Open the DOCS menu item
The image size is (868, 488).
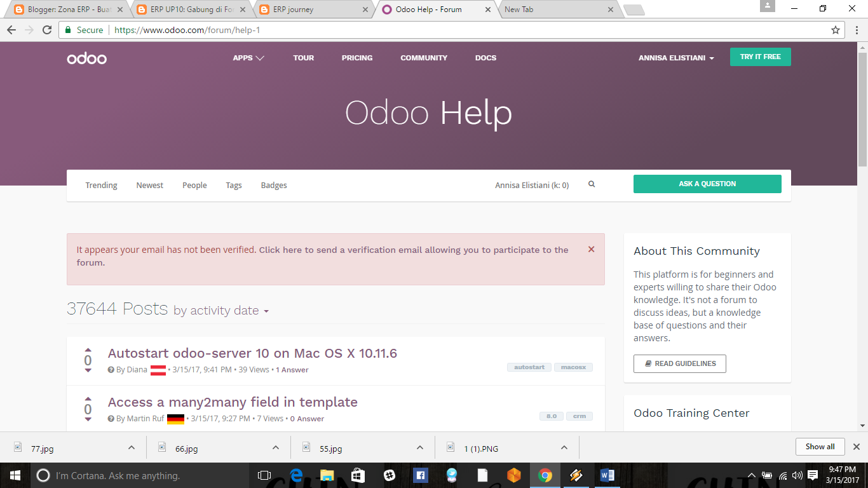pyautogui.click(x=485, y=58)
